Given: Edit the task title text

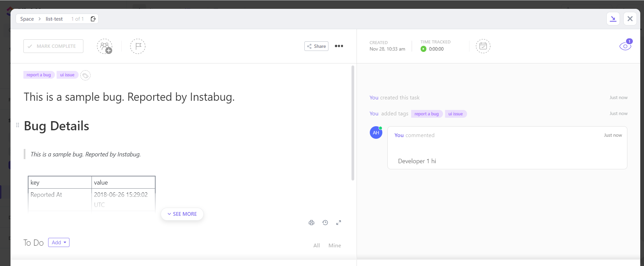Looking at the screenshot, I should [x=129, y=97].
